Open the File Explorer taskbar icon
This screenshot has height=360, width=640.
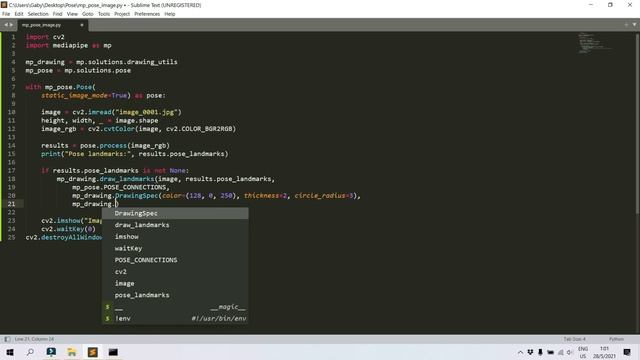tap(72, 352)
